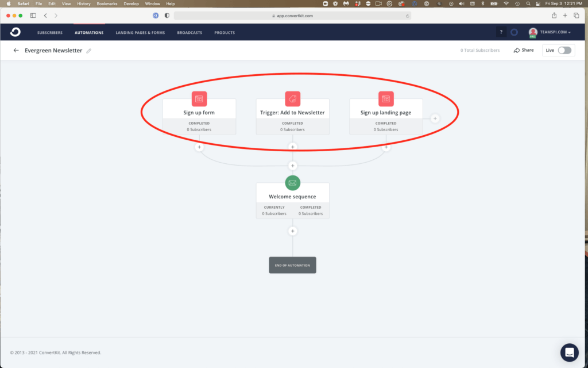Open Safari's Bookmarks menu
The image size is (588, 368).
tap(107, 4)
